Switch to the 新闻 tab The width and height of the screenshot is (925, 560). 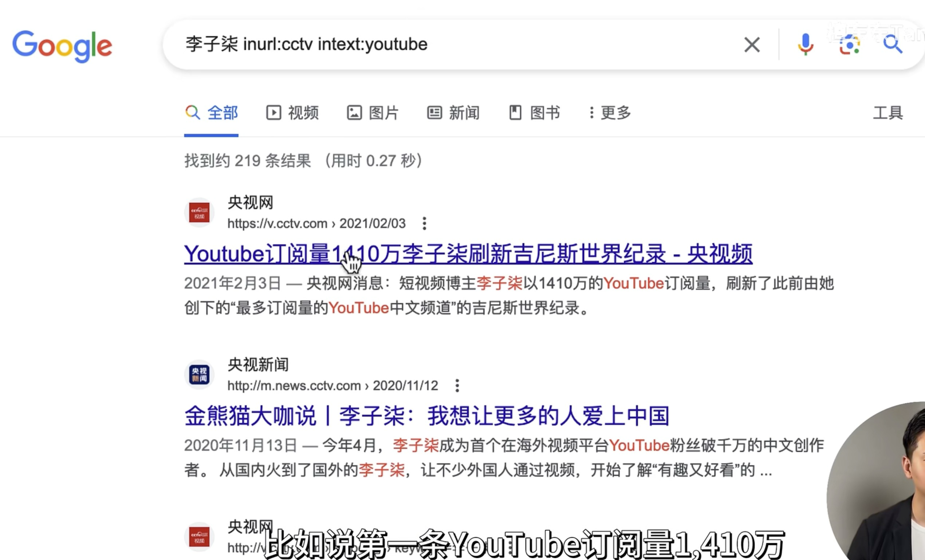point(453,113)
